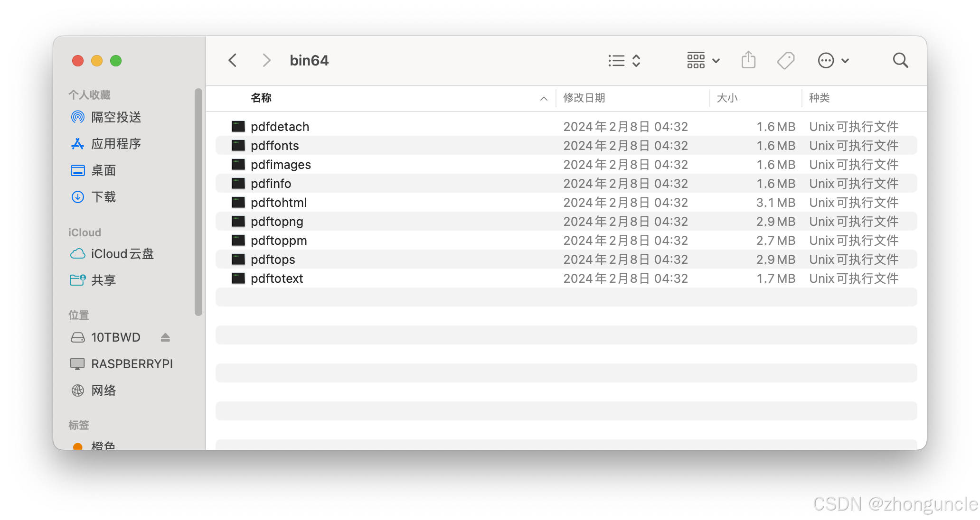Eject the 10TBWD drive

[x=165, y=337]
